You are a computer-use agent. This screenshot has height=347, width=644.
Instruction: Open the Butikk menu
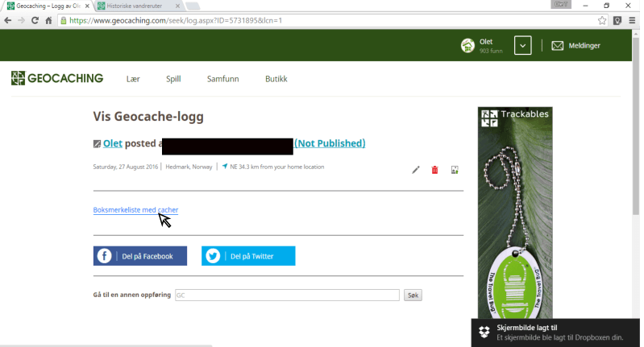tap(276, 79)
